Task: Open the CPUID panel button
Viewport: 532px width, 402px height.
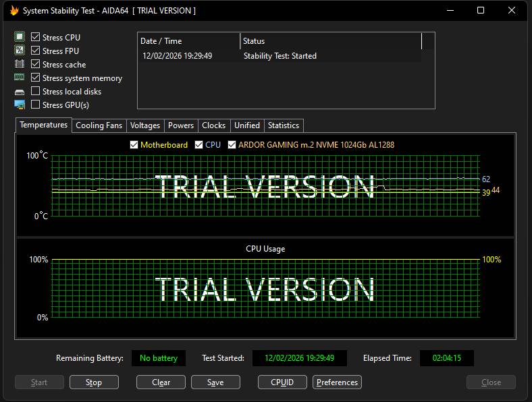Action: 282,382
